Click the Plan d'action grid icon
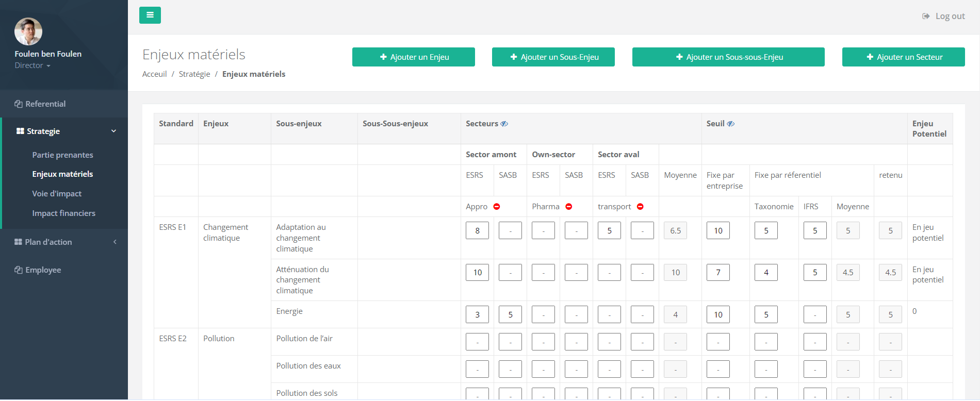This screenshot has width=980, height=401. 19,242
